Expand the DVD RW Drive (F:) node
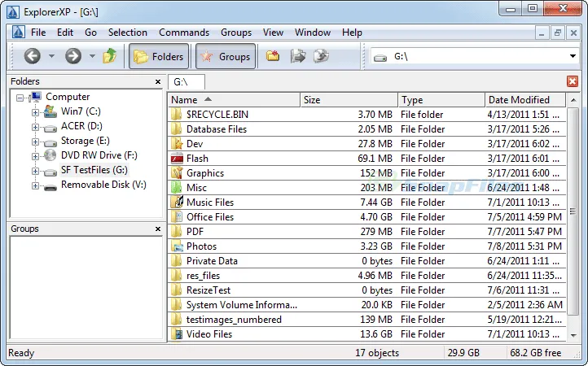 pyautogui.click(x=35, y=156)
